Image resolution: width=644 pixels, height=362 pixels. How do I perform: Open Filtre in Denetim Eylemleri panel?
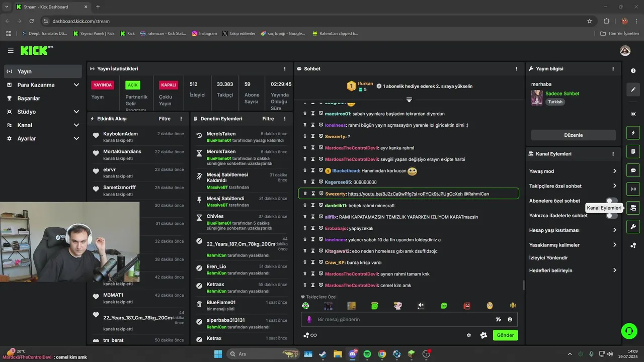click(268, 119)
